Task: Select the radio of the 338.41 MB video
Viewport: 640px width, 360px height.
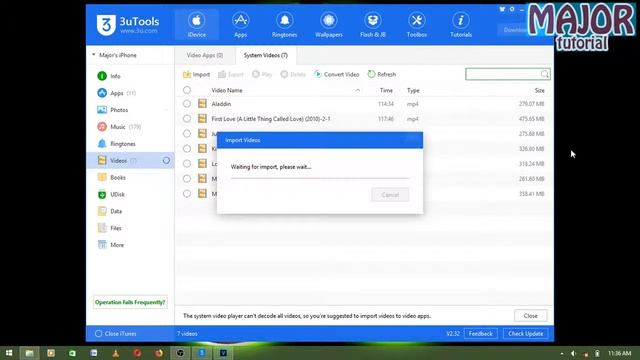Action: (x=187, y=193)
